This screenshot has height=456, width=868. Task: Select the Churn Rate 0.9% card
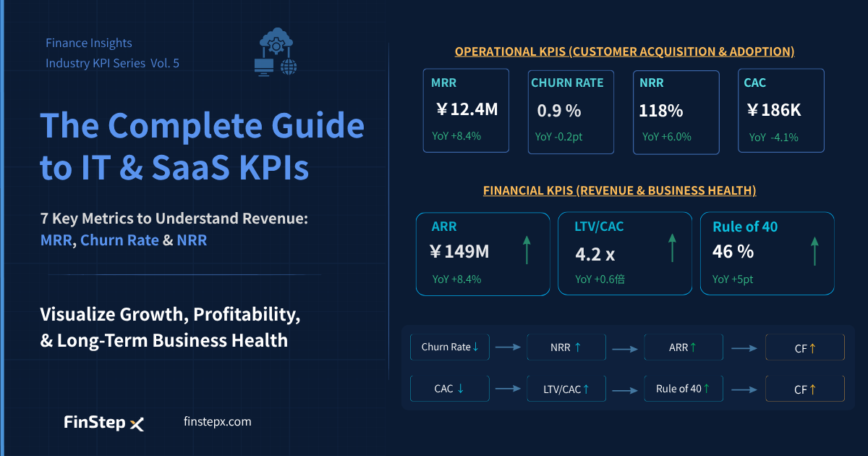571,112
